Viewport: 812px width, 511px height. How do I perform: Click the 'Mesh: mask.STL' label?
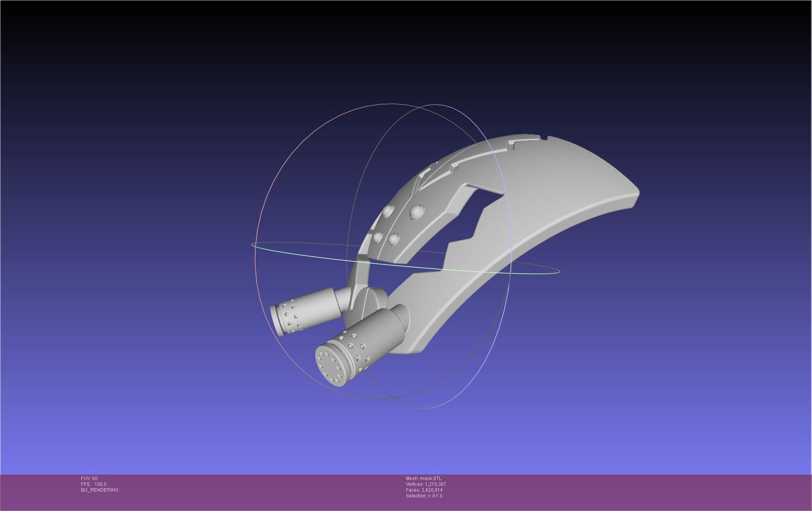(x=423, y=478)
